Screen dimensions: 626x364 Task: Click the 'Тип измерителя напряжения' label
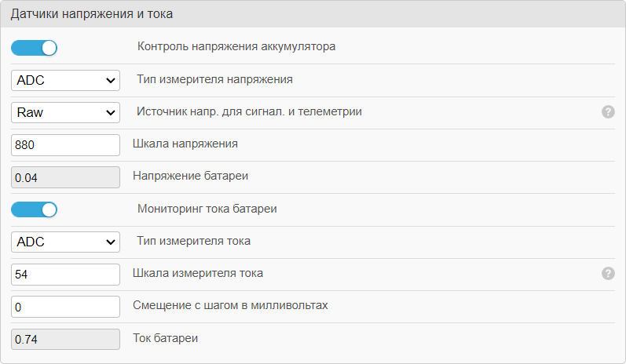(214, 79)
